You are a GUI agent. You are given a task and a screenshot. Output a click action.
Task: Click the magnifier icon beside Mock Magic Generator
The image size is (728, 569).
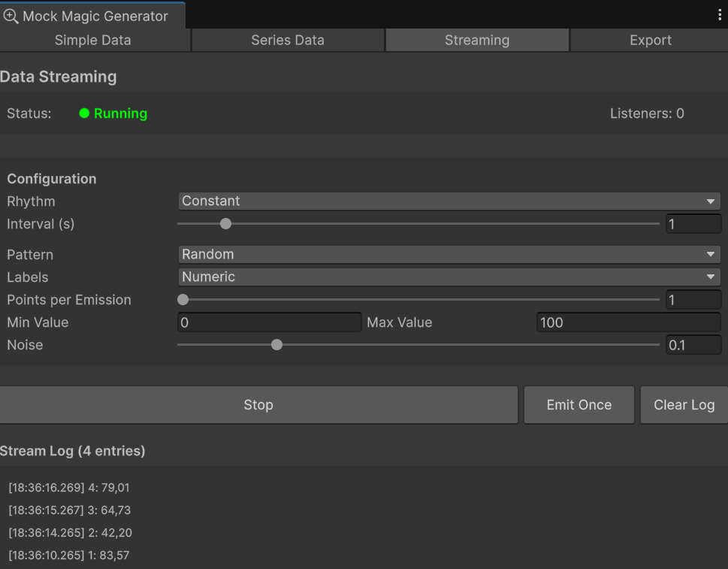click(x=11, y=17)
